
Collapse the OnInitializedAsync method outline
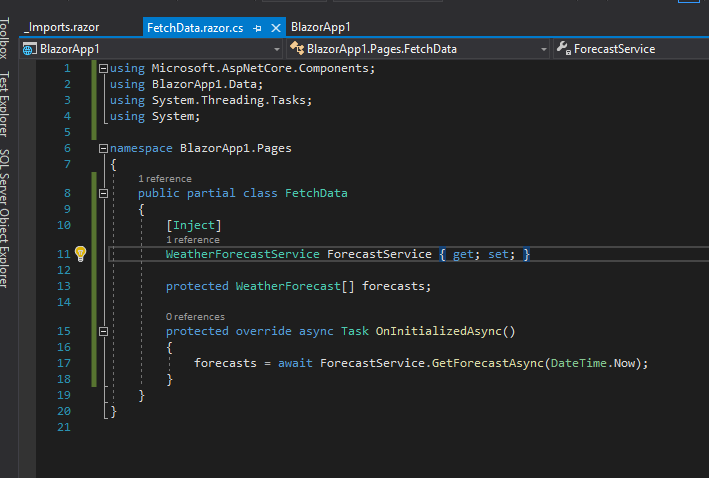coord(103,331)
